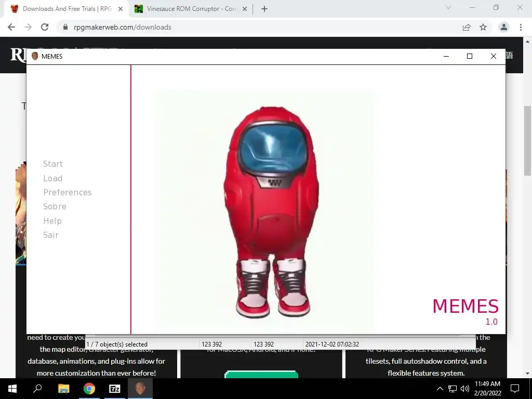Switch to the Vinesauce ROM Corruptor tab
The width and height of the screenshot is (532, 399).
(191, 9)
